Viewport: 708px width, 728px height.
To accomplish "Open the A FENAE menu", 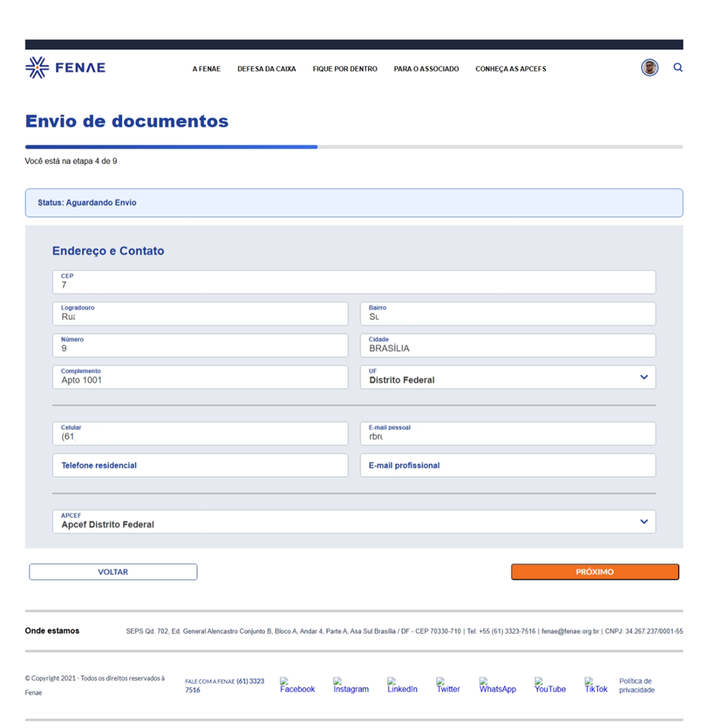I will 206,70.
